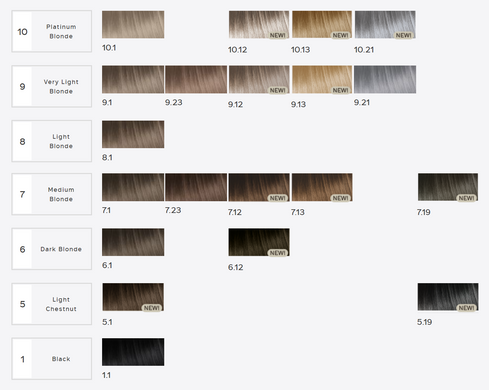
Task: Click the "1.1" shade label
Action: 106,375
